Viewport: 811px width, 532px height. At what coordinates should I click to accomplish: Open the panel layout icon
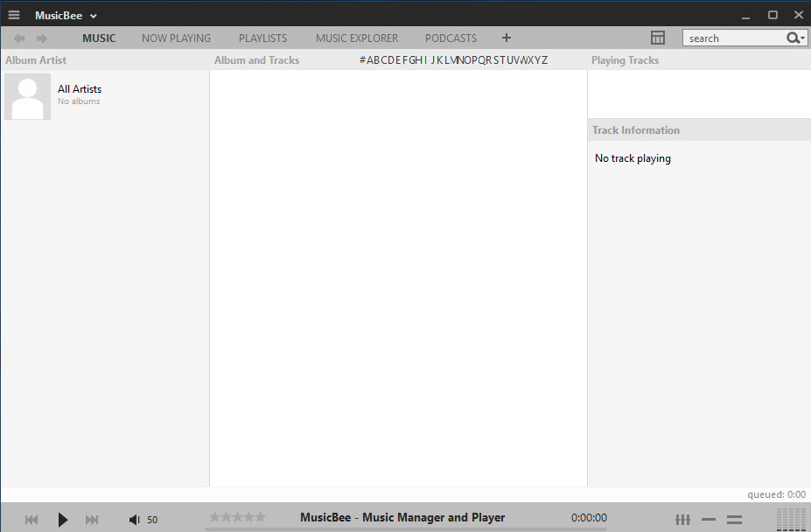pyautogui.click(x=657, y=38)
